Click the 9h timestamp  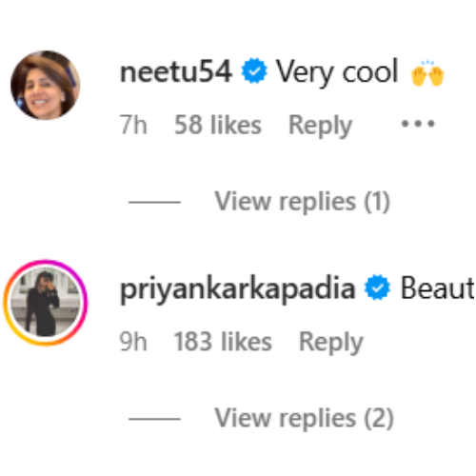[133, 342]
